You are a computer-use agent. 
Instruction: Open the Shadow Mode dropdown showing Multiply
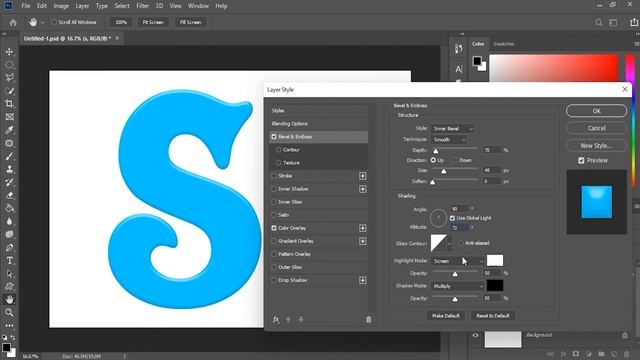458,287
